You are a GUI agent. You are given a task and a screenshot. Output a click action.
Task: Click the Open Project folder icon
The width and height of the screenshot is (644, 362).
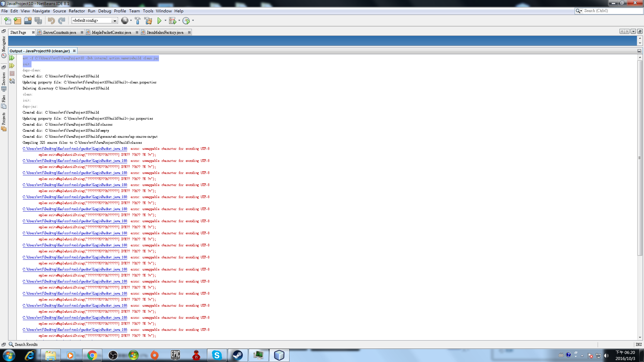pos(28,21)
